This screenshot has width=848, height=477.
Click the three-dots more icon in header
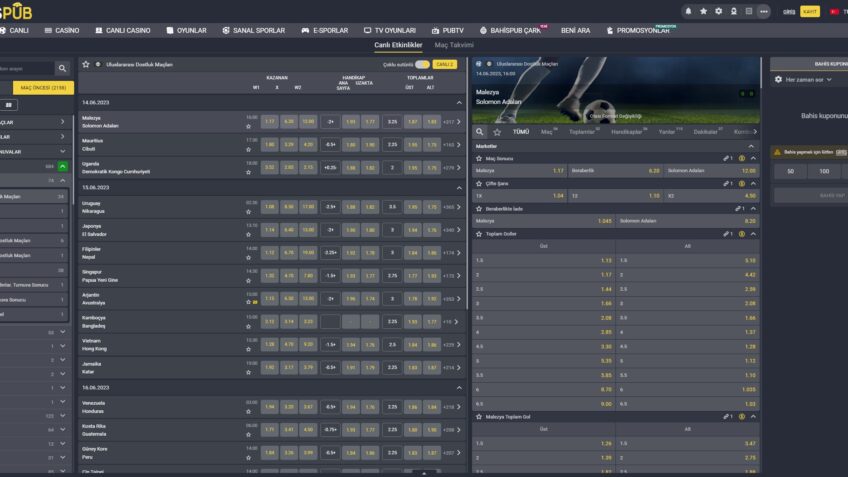(x=764, y=11)
